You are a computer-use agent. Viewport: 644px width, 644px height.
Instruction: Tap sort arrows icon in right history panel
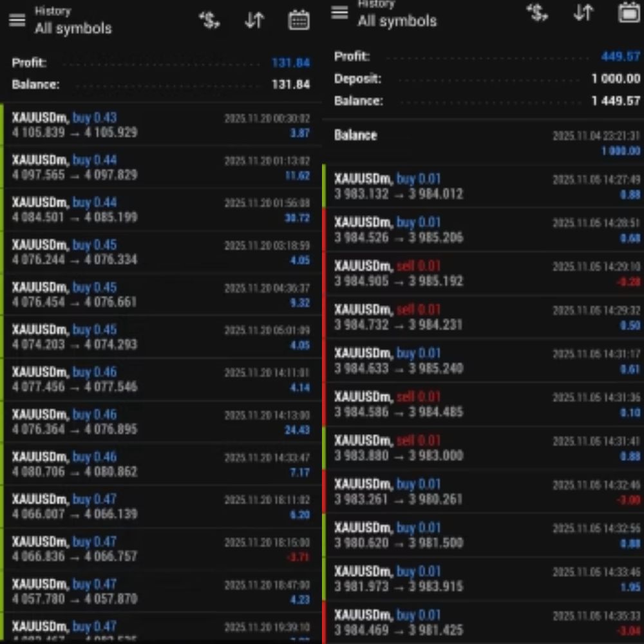click(x=583, y=13)
